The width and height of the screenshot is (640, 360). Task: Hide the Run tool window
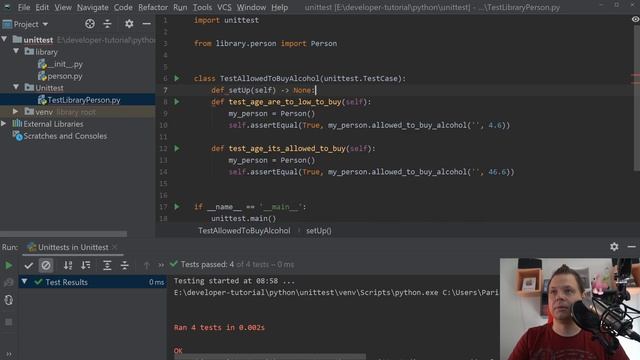point(631,247)
